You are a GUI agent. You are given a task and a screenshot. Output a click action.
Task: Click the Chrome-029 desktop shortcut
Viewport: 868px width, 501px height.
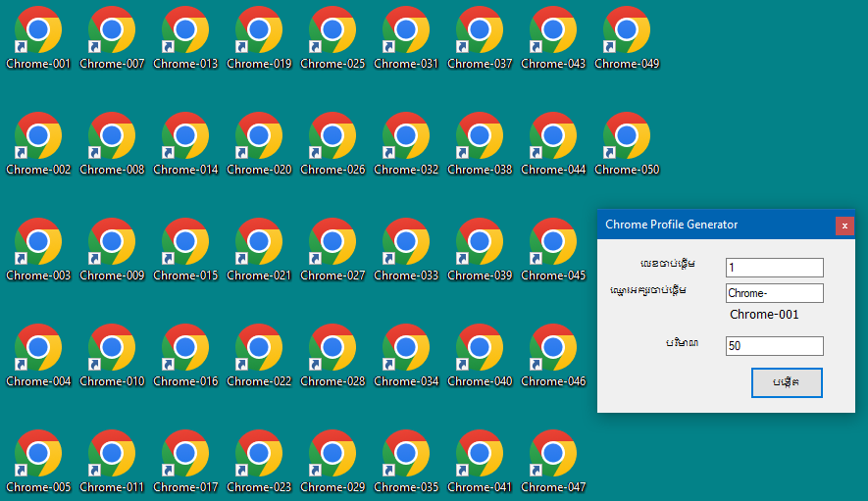click(x=332, y=461)
